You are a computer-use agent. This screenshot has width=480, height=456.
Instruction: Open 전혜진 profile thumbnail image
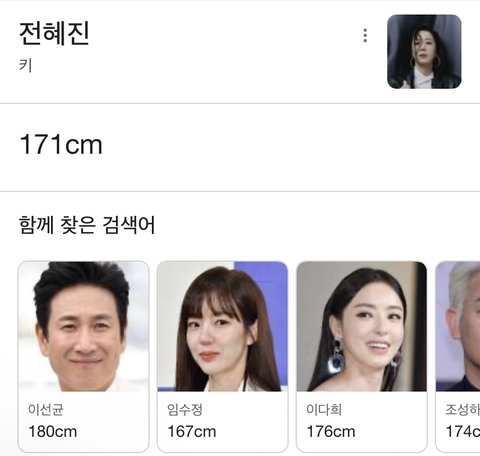(x=424, y=52)
